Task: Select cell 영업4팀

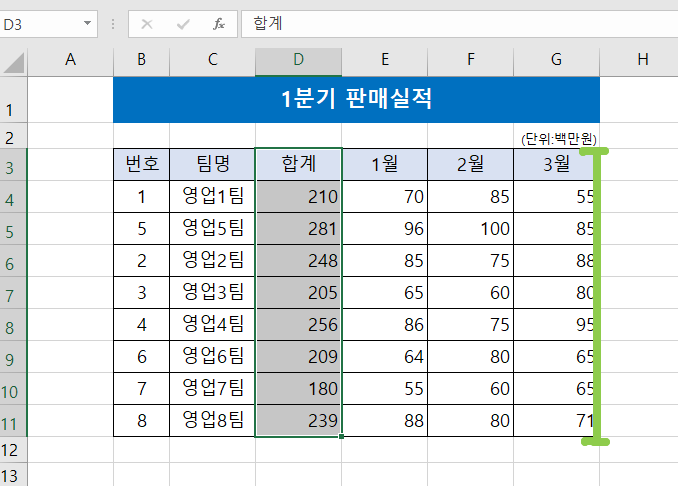Action: [x=212, y=324]
